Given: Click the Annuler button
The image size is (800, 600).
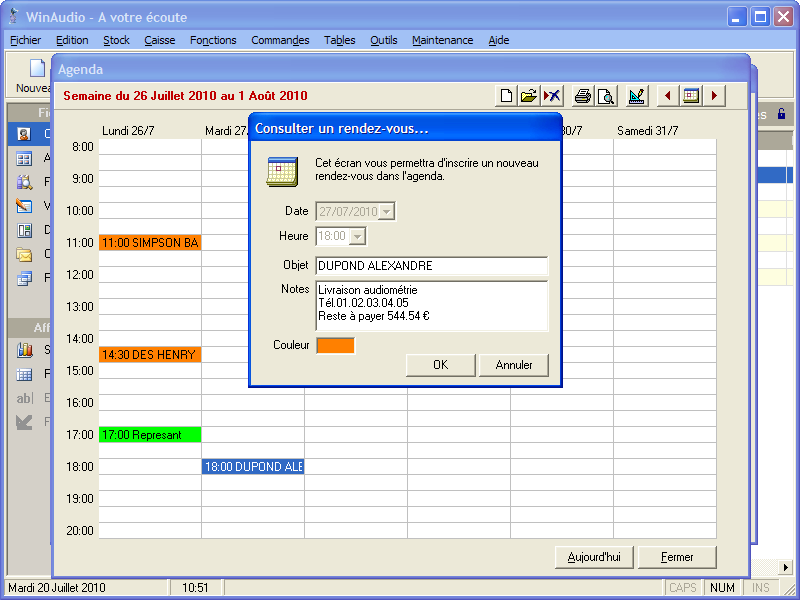Looking at the screenshot, I should [514, 365].
